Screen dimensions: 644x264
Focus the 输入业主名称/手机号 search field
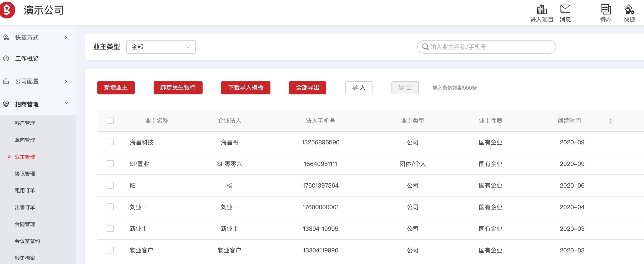(489, 47)
